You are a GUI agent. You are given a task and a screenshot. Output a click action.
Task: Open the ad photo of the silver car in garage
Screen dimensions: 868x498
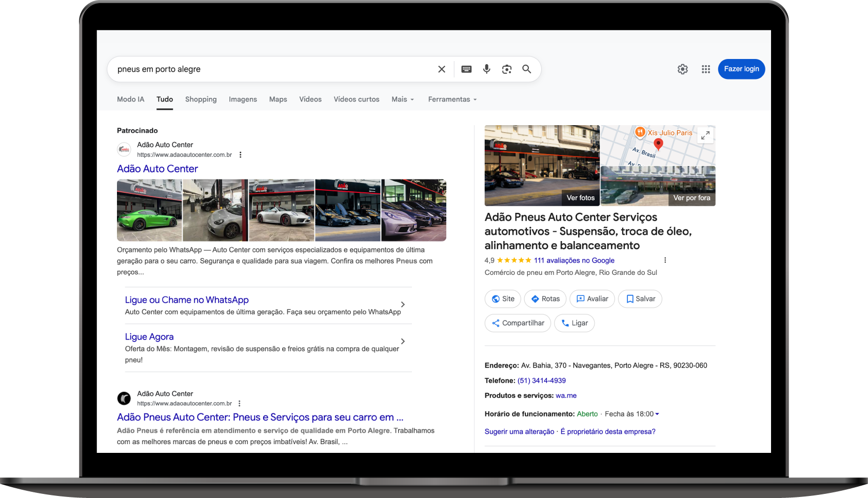click(x=215, y=210)
